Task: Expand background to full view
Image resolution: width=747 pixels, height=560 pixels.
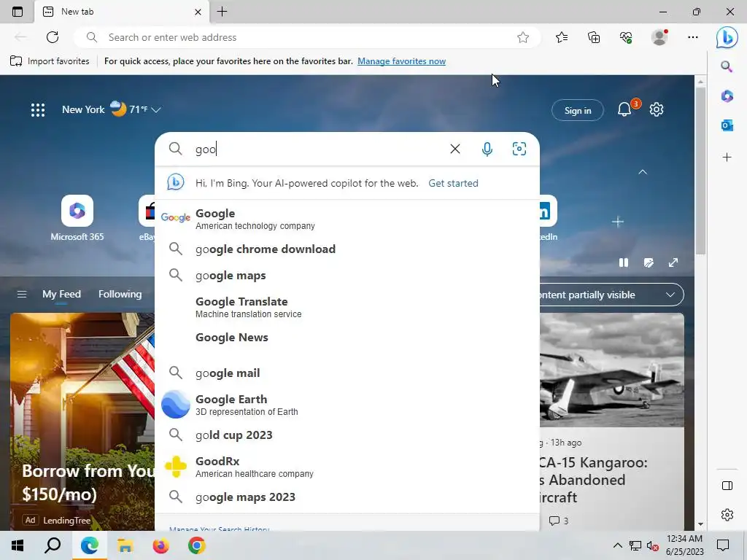Action: [673, 262]
